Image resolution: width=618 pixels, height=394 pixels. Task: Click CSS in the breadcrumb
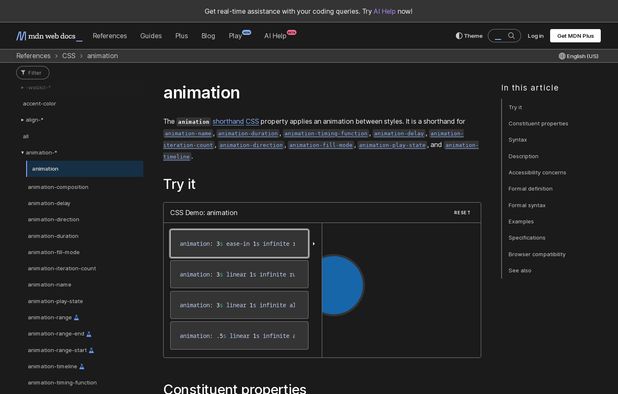pyautogui.click(x=69, y=56)
